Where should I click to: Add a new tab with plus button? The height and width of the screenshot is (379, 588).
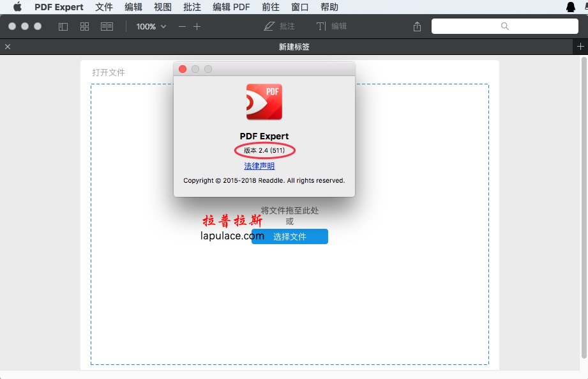click(x=580, y=46)
